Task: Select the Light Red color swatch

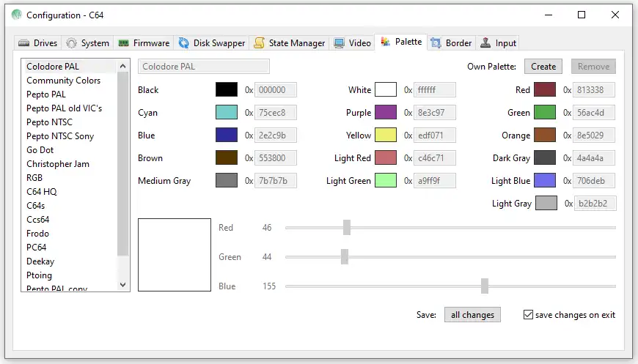Action: coord(386,158)
